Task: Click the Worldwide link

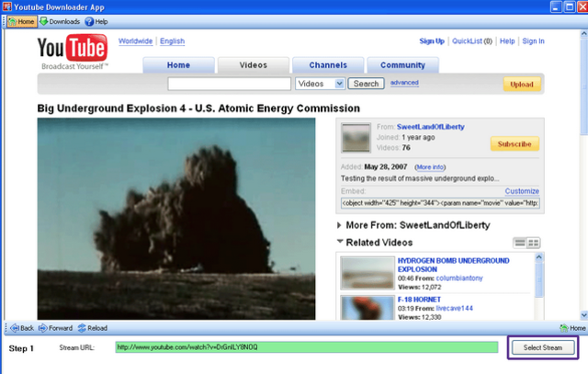Action: point(135,41)
